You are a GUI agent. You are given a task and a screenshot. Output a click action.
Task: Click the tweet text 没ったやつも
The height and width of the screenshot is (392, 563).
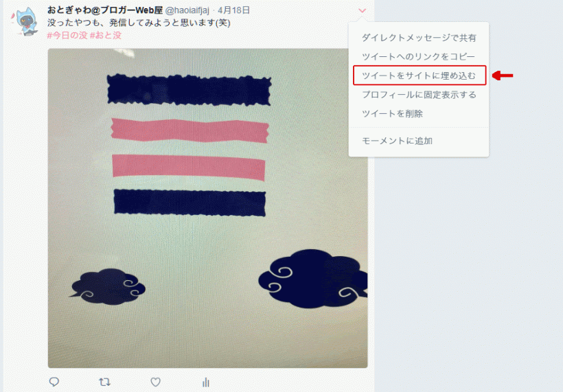click(x=73, y=23)
